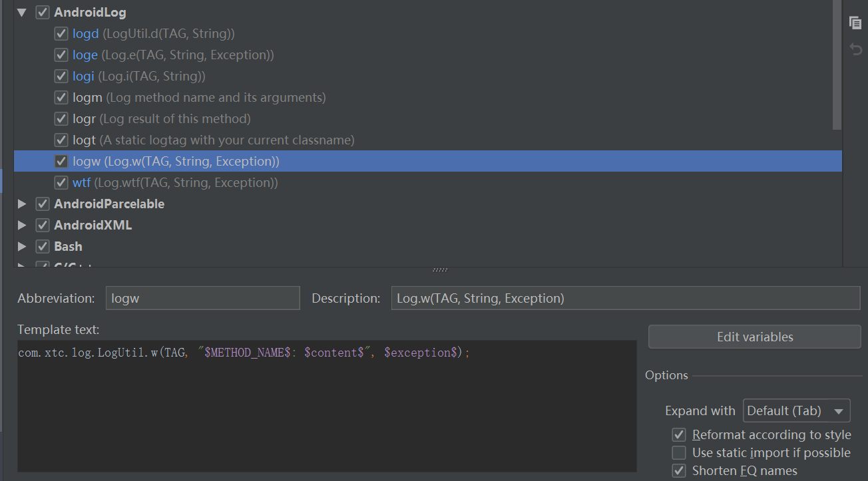Click the duplicate template icon
The image size is (868, 481).
[x=855, y=22]
